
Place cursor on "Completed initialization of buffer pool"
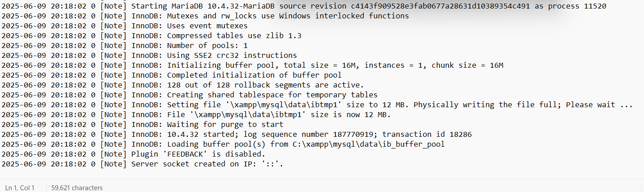click(x=254, y=75)
